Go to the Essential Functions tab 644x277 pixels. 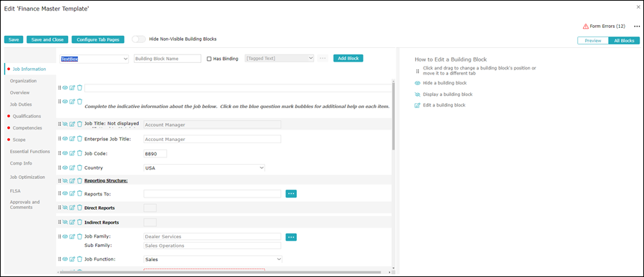click(x=30, y=152)
